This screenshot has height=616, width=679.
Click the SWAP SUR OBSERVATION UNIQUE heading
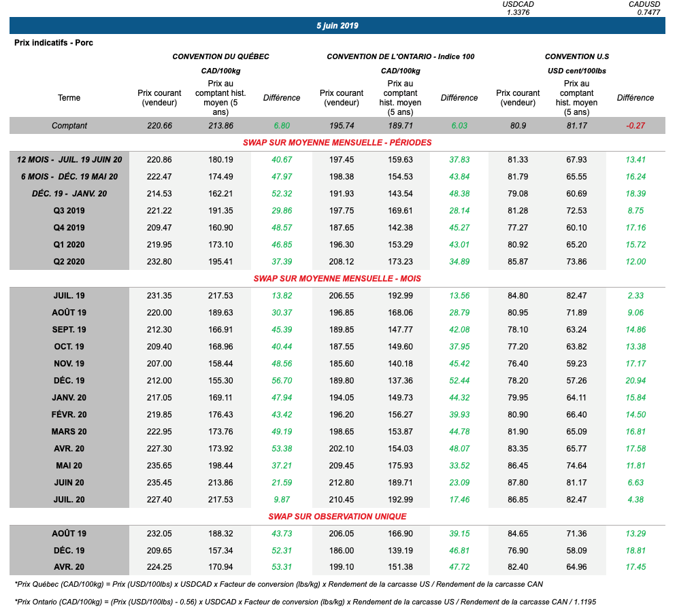point(337,517)
